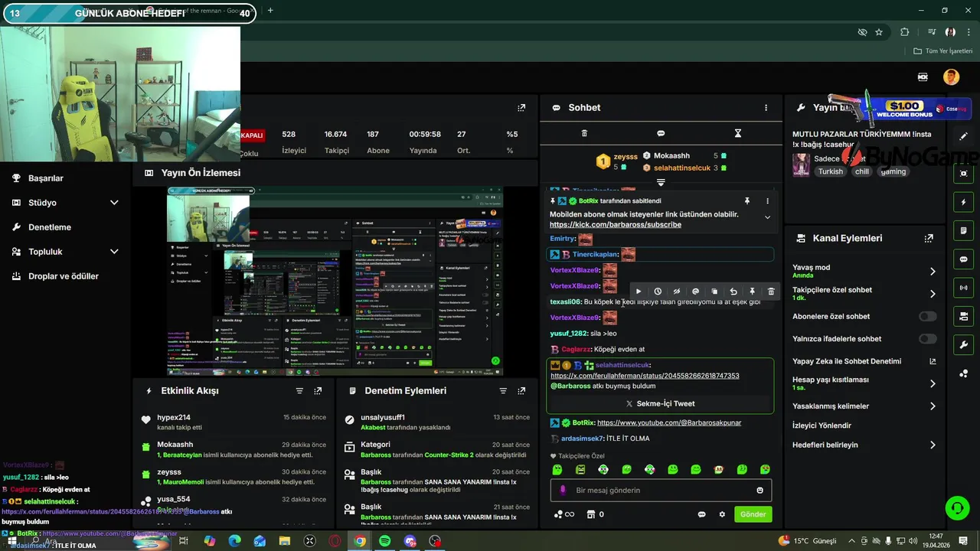This screenshot has width=980, height=551.
Task: Expand Yasaklanmış kelimeler settings
Action: coord(933,406)
